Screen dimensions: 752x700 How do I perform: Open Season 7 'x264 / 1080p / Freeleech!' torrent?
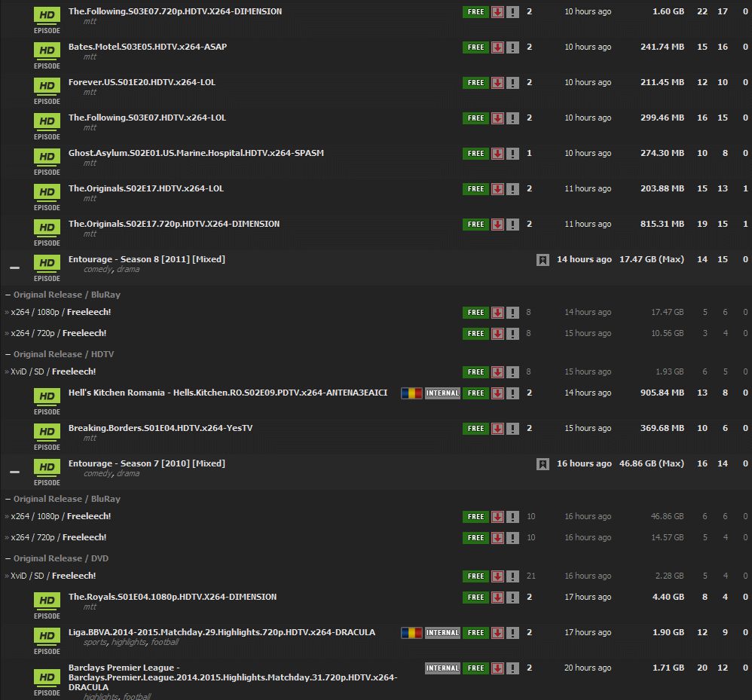(x=61, y=516)
